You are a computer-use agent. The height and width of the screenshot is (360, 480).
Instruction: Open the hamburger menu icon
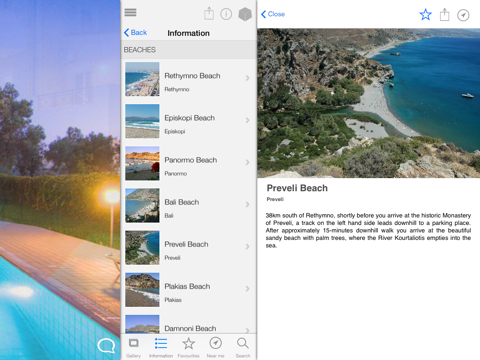pos(130,13)
